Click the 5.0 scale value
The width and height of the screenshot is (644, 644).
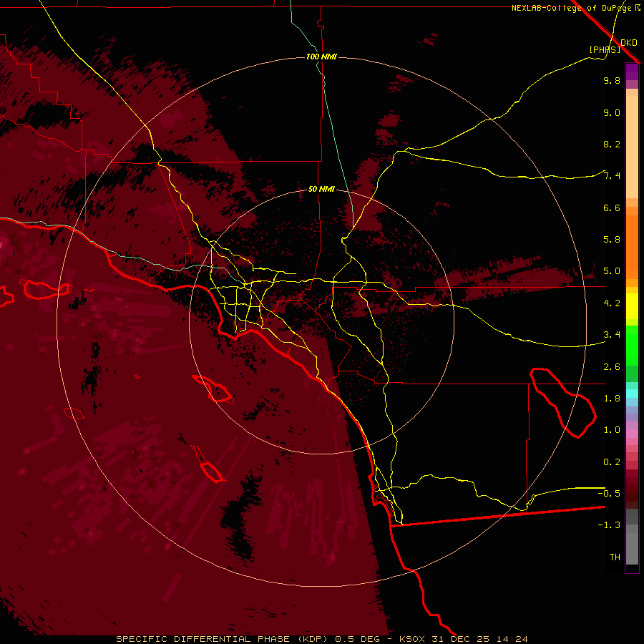click(x=612, y=271)
